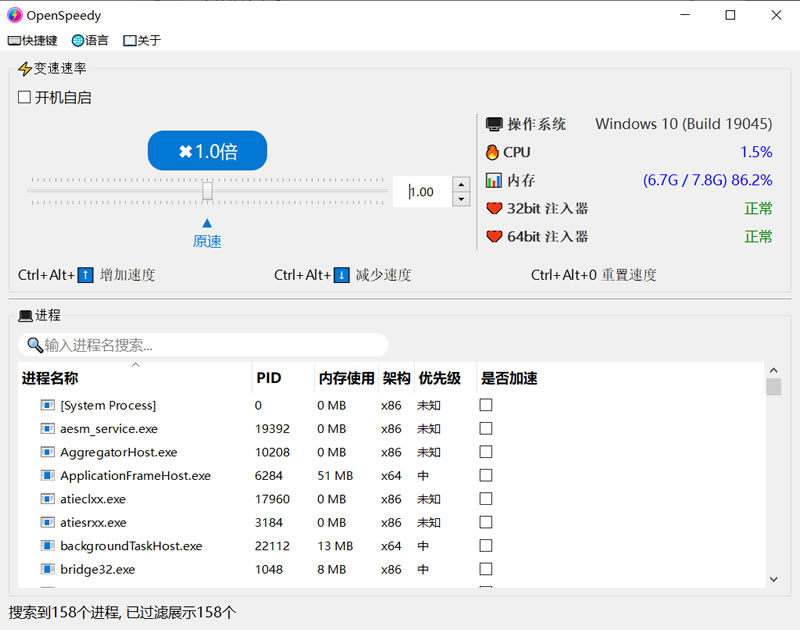This screenshot has height=630, width=800.
Task: Click the icon of aesm_service.exe row
Action: (47, 429)
